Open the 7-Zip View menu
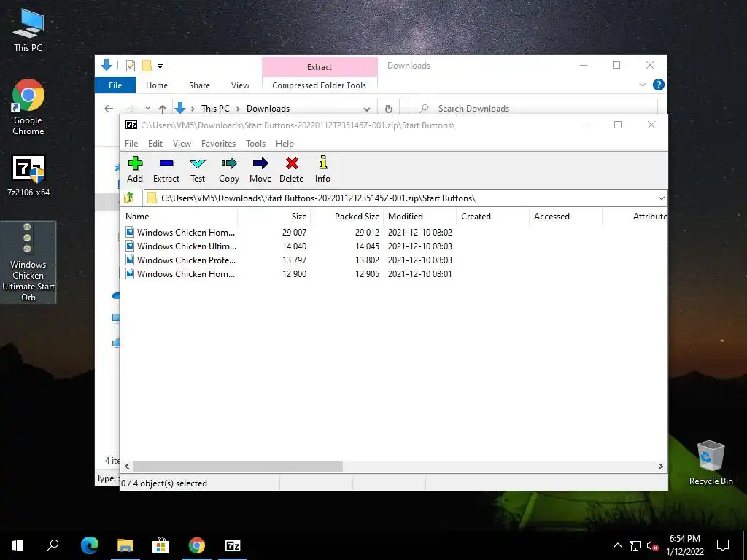747x560 pixels. coord(182,144)
